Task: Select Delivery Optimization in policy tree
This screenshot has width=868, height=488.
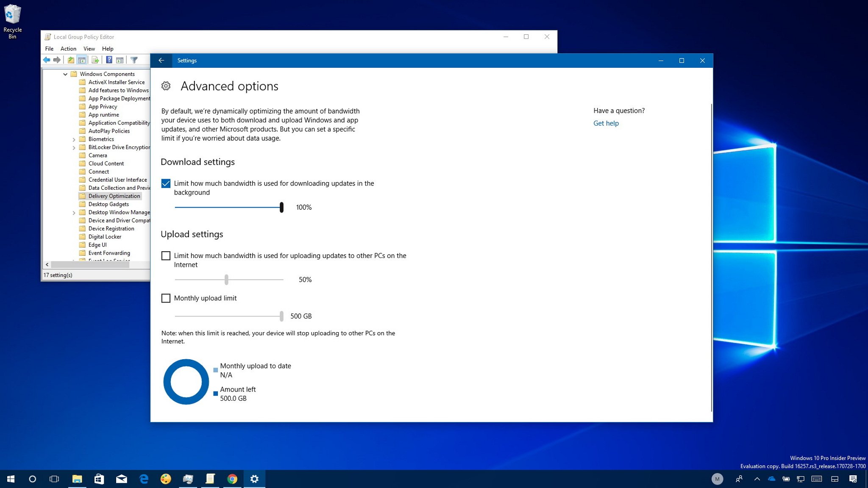Action: click(x=114, y=195)
